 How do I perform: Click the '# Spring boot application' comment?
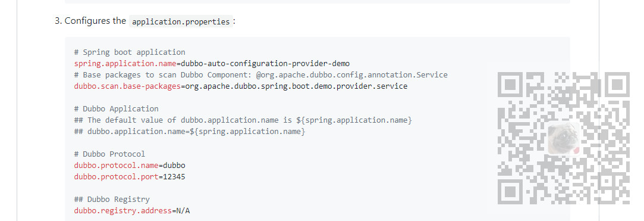pyautogui.click(x=130, y=52)
